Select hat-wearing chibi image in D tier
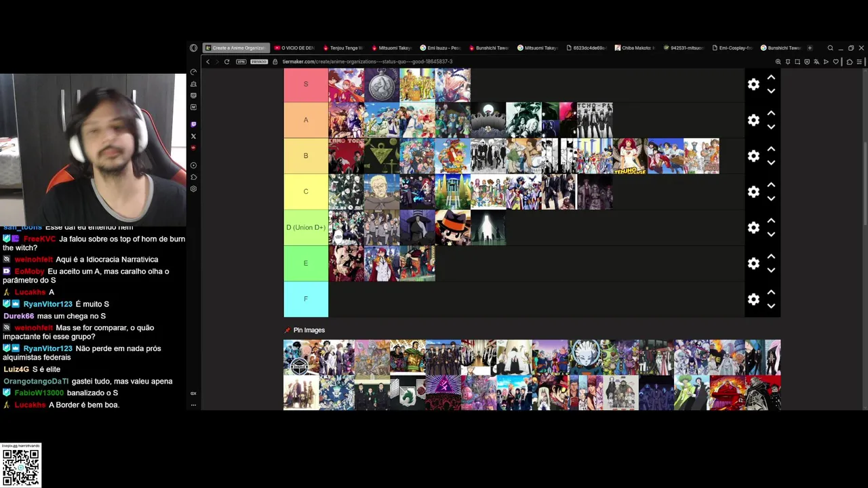 (x=452, y=228)
